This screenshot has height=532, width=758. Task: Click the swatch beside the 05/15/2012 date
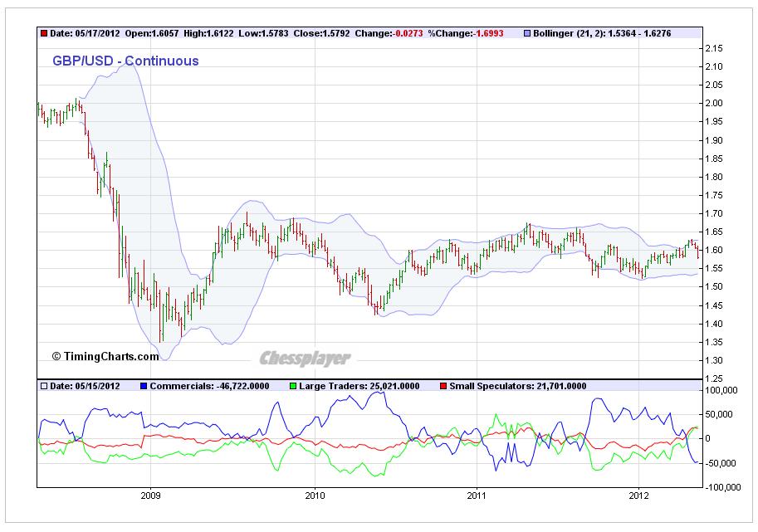(44, 386)
